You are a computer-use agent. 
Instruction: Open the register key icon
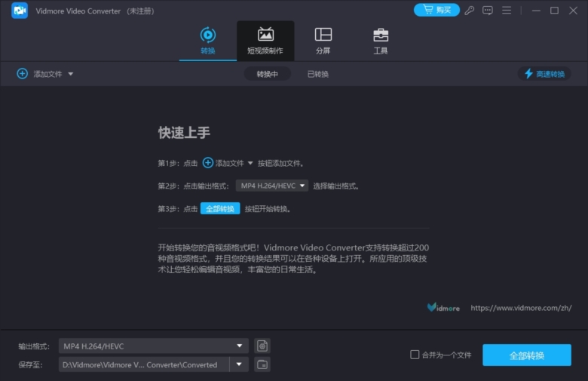point(469,11)
